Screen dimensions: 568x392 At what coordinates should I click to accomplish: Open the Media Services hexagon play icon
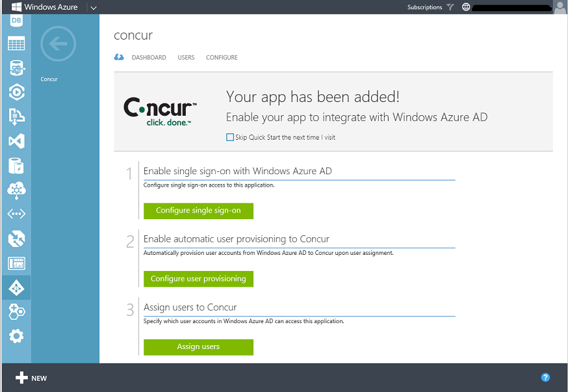16,92
